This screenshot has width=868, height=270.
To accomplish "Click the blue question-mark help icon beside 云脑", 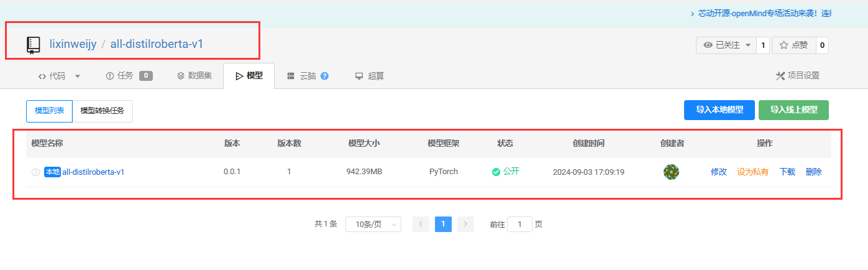I will point(324,77).
